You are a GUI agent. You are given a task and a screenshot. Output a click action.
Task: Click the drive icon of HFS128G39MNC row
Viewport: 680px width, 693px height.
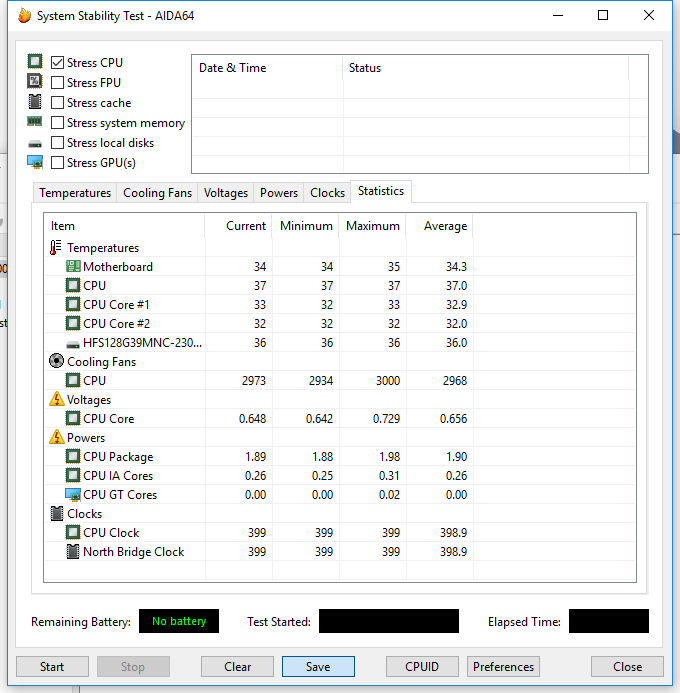tap(73, 343)
